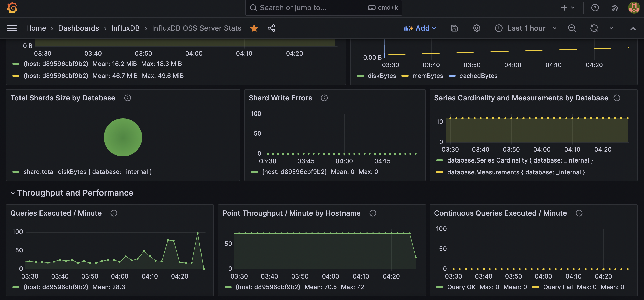Toggle the Query Fail legend series
Screen dimensions: 644x300
[x=558, y=287]
